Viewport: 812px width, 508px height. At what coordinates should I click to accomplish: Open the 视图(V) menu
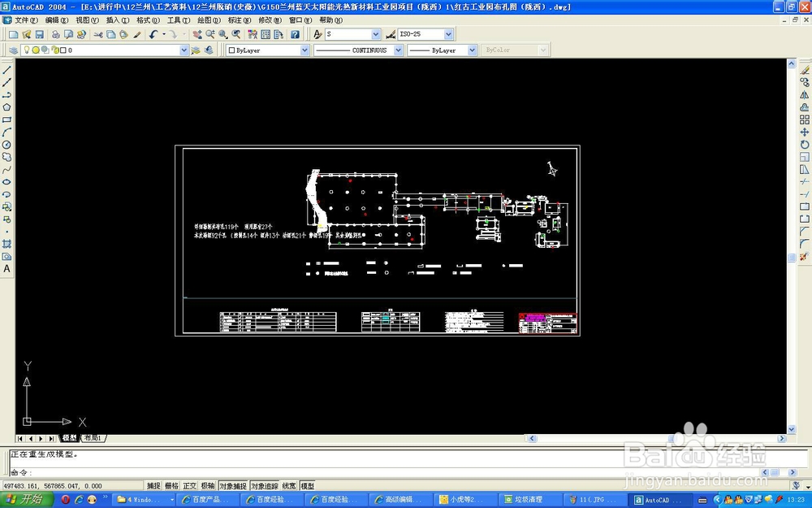[x=87, y=20]
